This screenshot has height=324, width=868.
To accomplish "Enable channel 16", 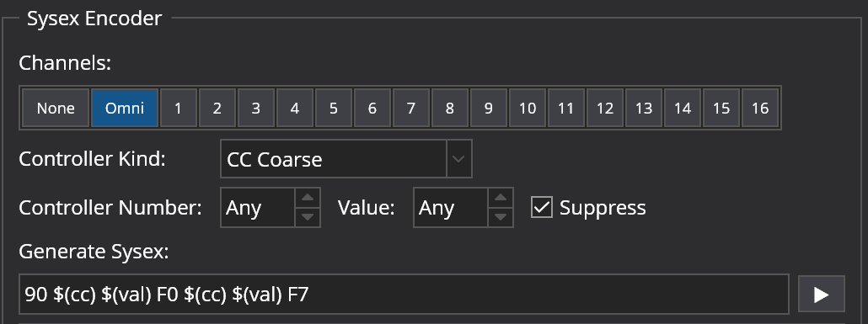I will pyautogui.click(x=759, y=108).
